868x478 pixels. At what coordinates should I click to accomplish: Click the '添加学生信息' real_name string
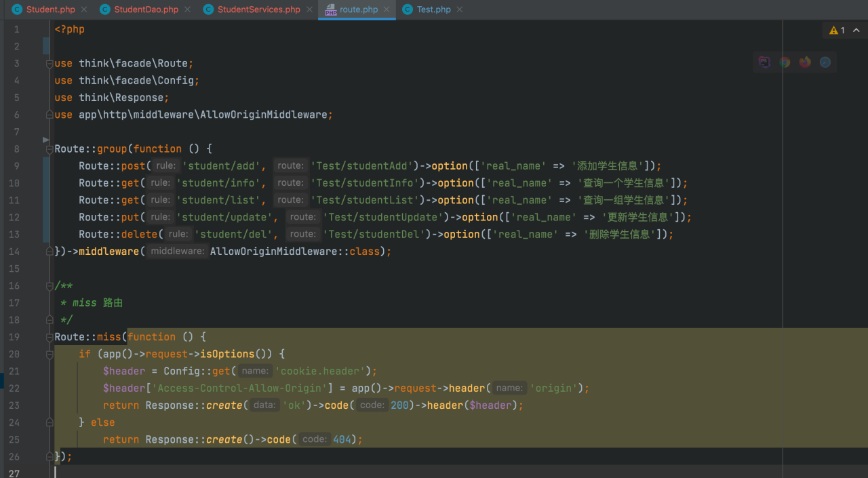click(608, 166)
